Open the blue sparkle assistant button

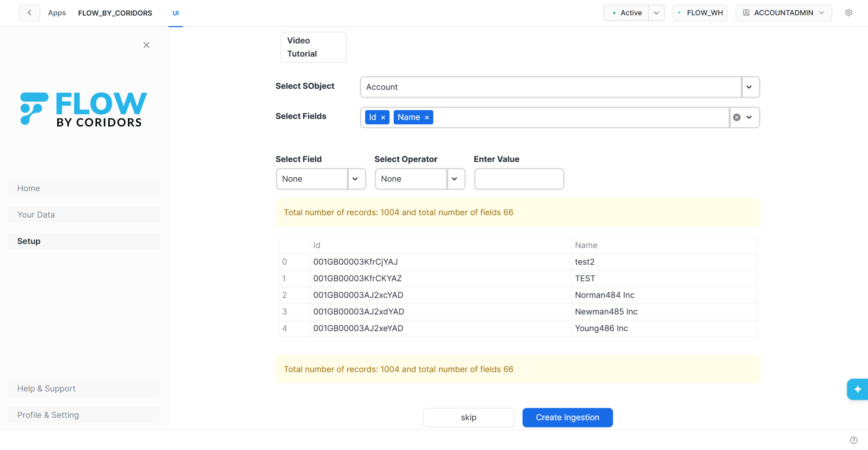(x=857, y=389)
